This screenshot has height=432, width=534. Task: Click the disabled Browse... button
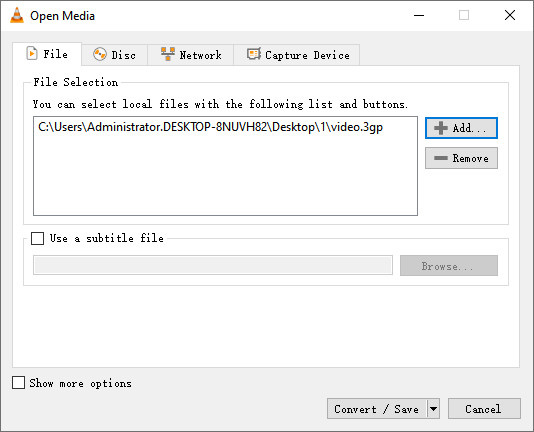(x=449, y=265)
